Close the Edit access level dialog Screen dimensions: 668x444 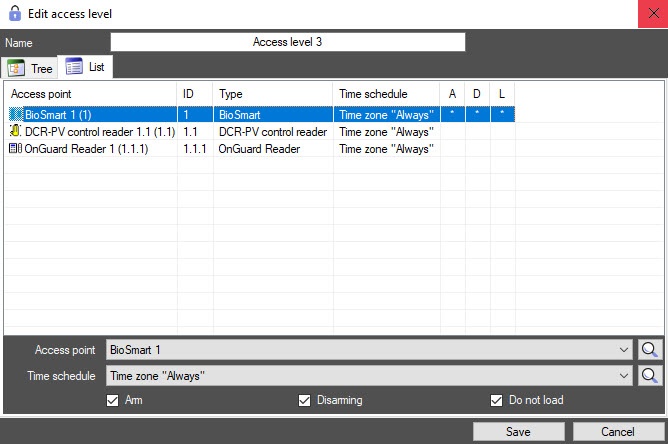point(653,14)
